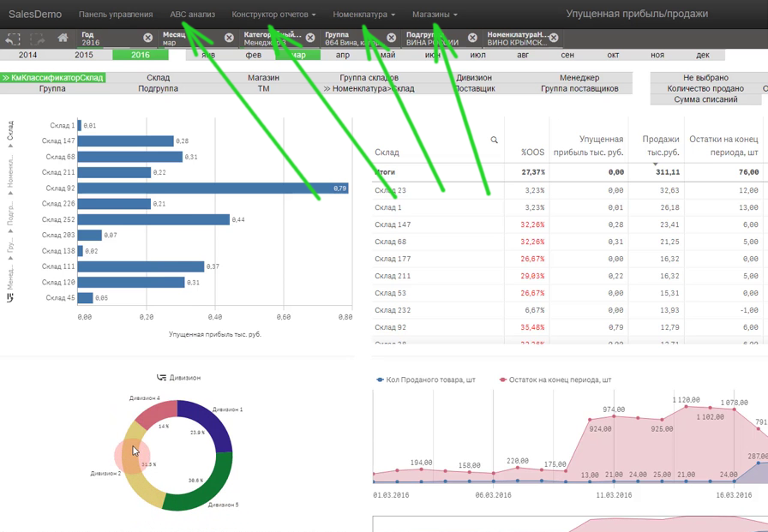
Task: Select the month ноя
Action: (657, 55)
